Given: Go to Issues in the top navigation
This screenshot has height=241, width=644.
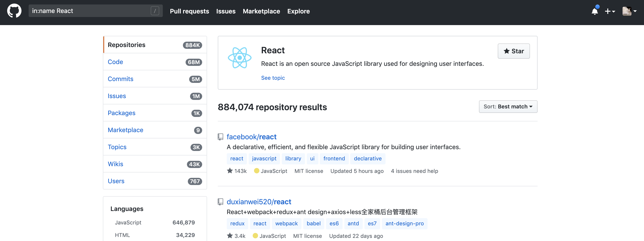Looking at the screenshot, I should [x=226, y=11].
